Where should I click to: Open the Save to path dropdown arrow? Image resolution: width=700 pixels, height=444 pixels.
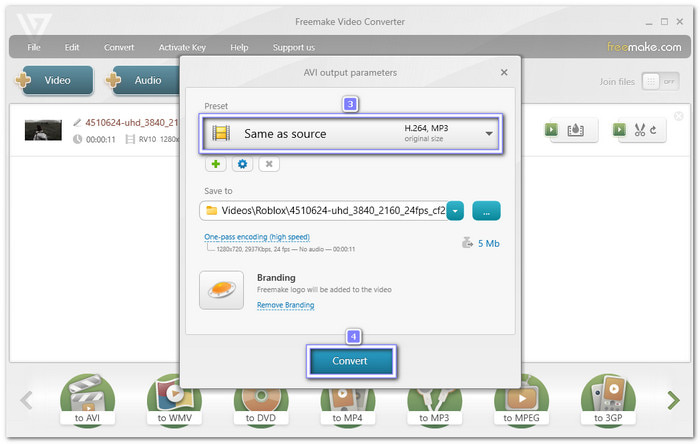click(455, 211)
